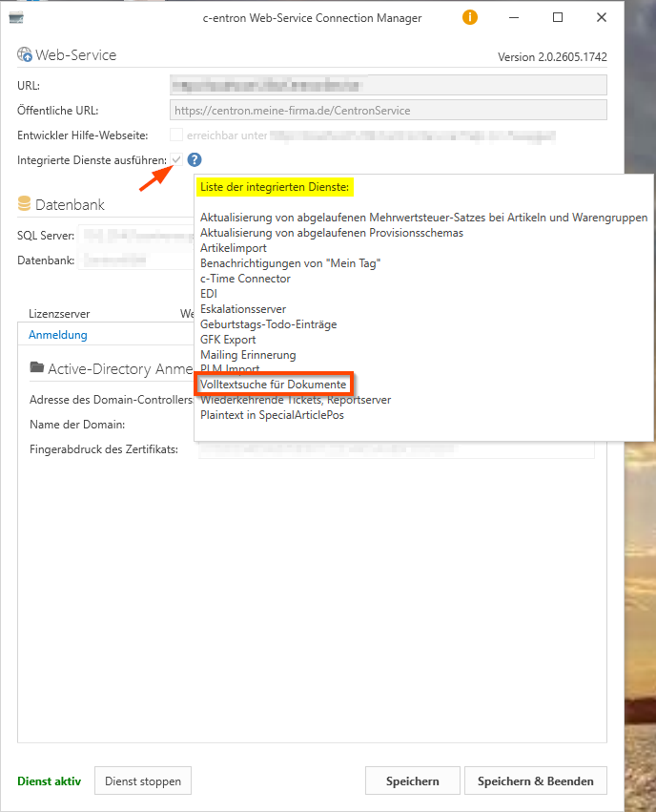Click 'Volltextsuche für Dokumente' entry
Image resolution: width=656 pixels, height=812 pixels.
point(273,385)
